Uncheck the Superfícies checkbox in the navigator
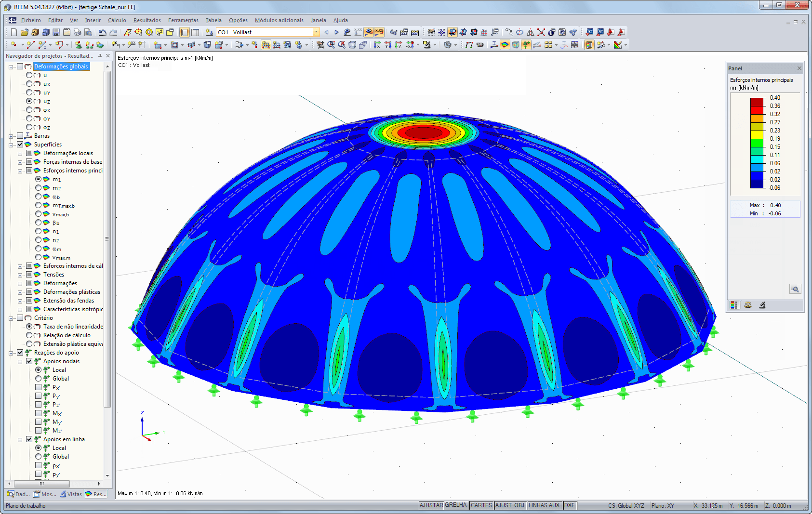This screenshot has height=514, width=812. pos(20,145)
